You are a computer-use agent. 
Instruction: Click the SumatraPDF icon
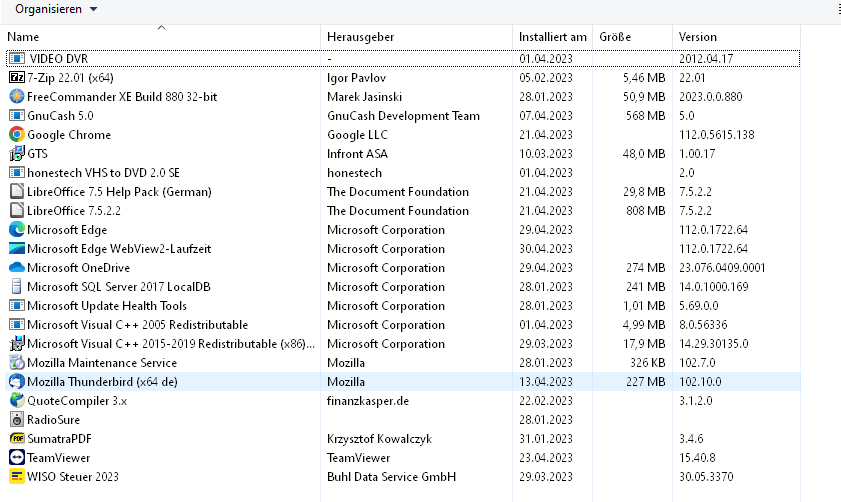pos(17,439)
